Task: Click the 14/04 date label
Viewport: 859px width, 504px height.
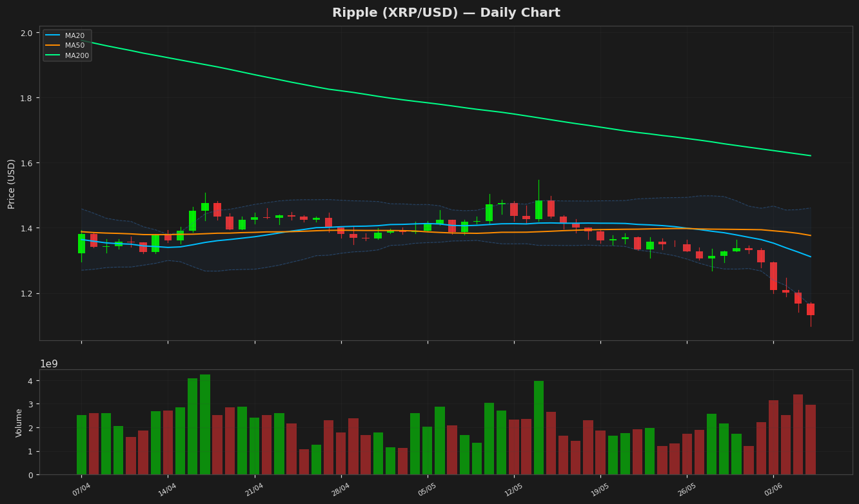Action: tap(168, 489)
